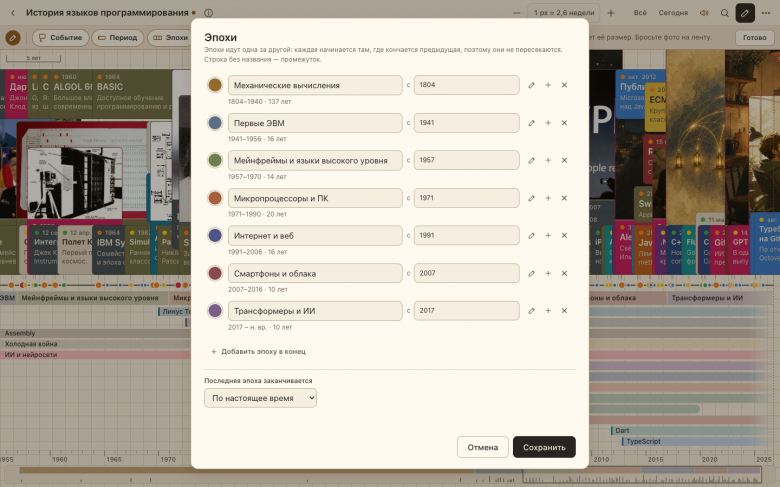Select the Assembly period bar
This screenshot has height=487, width=780.
pos(96,333)
